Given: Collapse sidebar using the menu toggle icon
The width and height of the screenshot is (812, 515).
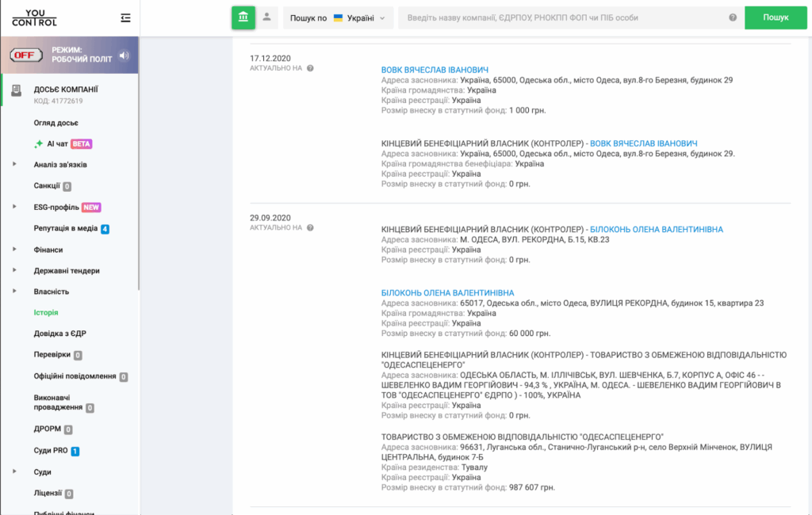Looking at the screenshot, I should [125, 17].
